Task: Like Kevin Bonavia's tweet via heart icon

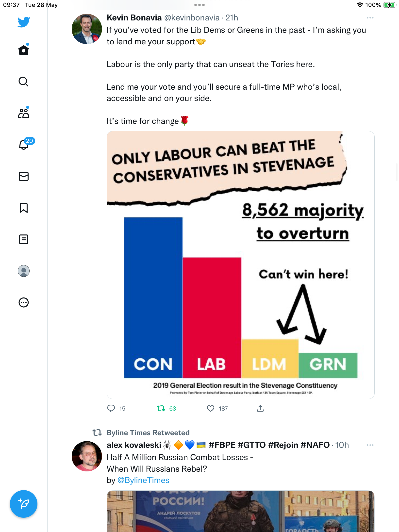Action: pos(210,409)
